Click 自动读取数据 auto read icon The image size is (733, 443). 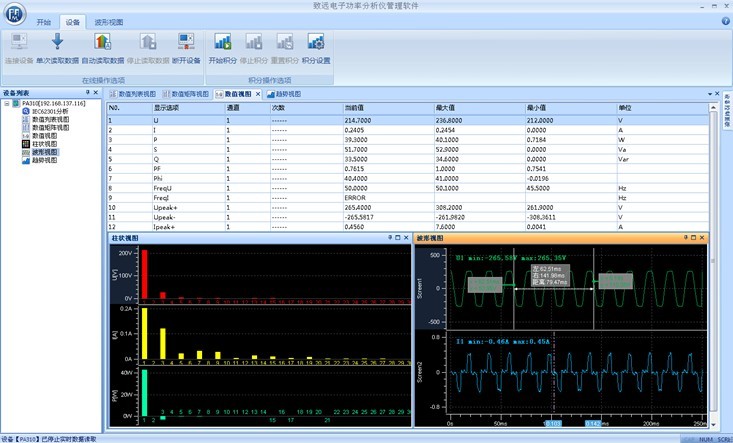(101, 41)
